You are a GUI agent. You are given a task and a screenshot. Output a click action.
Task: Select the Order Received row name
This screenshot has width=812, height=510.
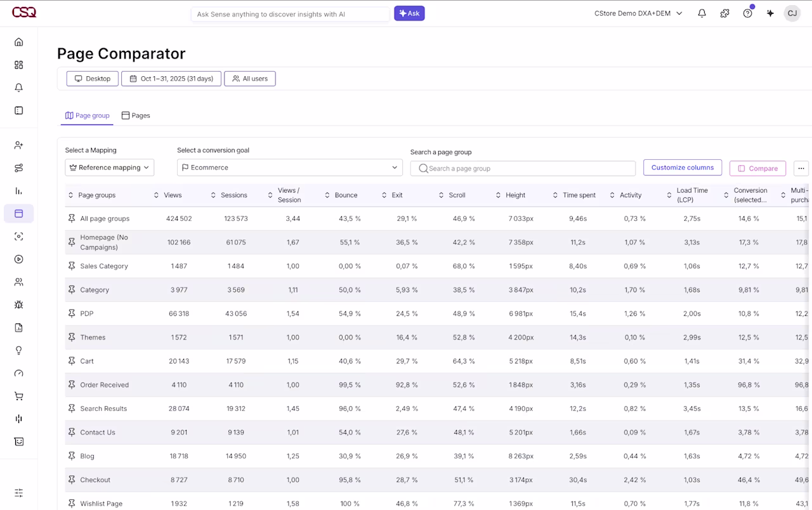point(104,385)
